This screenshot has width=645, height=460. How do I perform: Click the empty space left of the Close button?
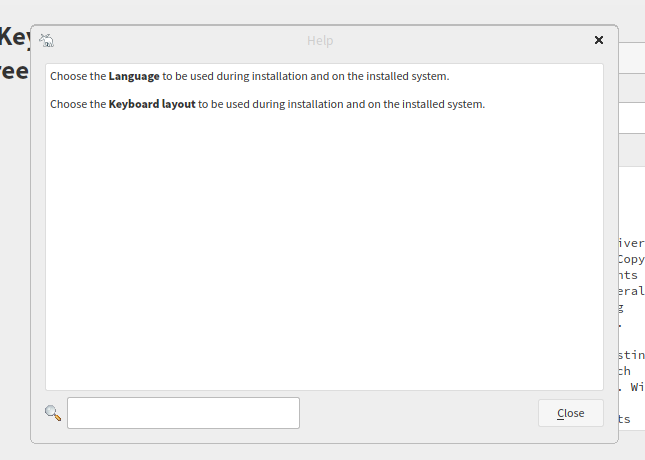(x=418, y=413)
